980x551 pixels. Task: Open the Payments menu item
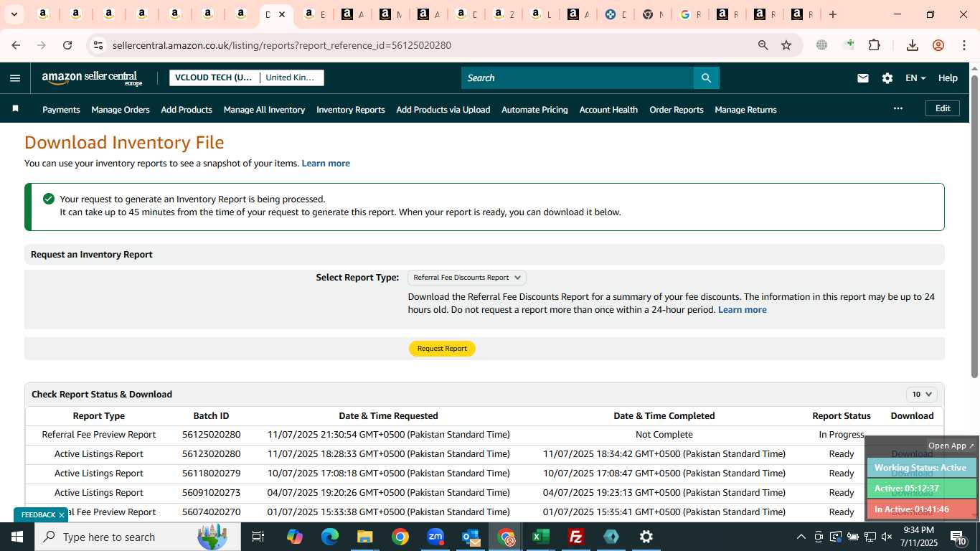[x=61, y=110]
